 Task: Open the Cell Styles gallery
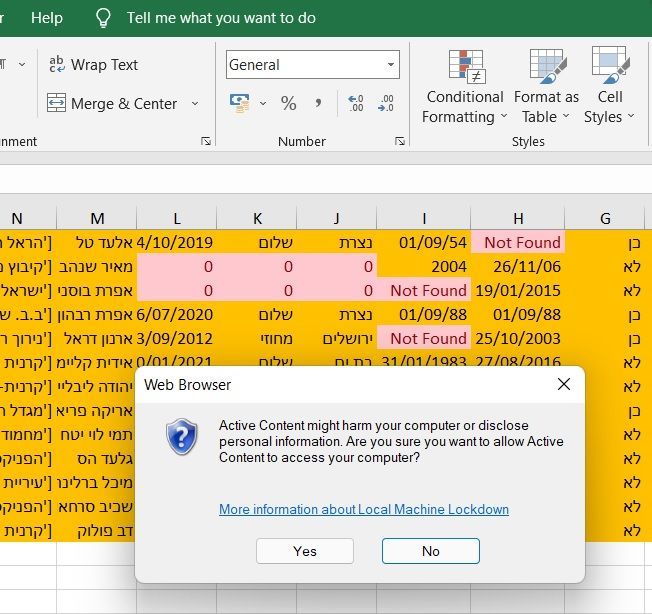610,86
